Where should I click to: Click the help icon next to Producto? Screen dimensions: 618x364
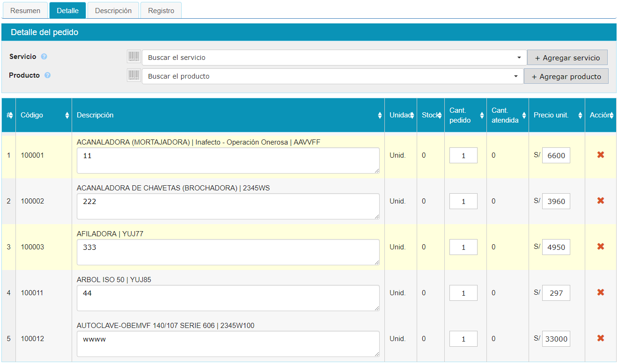pyautogui.click(x=47, y=75)
